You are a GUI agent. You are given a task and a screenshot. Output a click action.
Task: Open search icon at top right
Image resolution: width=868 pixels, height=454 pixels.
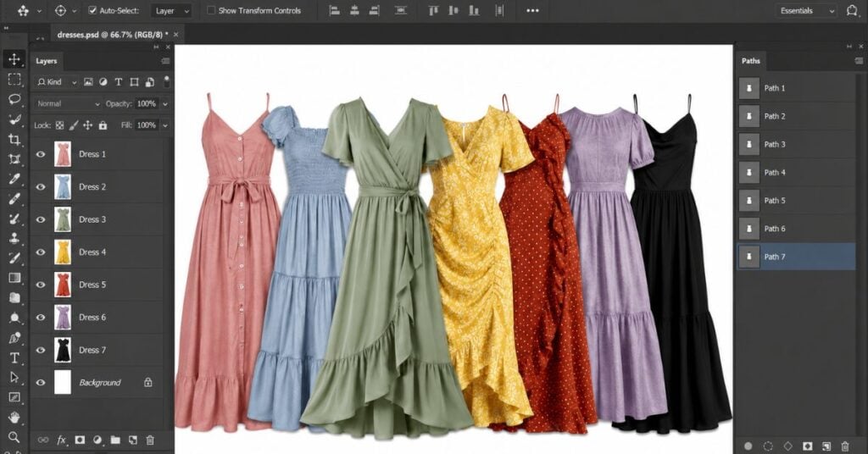[852, 10]
